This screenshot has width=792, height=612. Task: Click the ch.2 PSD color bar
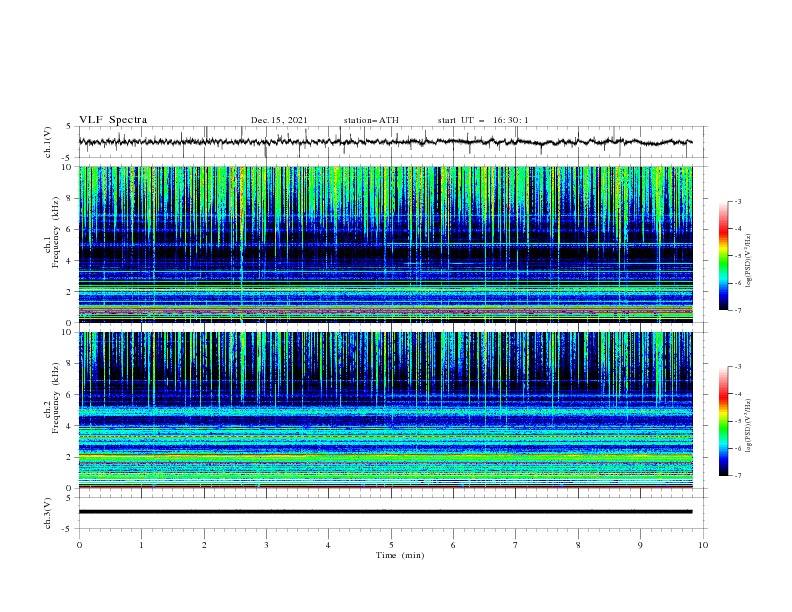click(x=723, y=421)
